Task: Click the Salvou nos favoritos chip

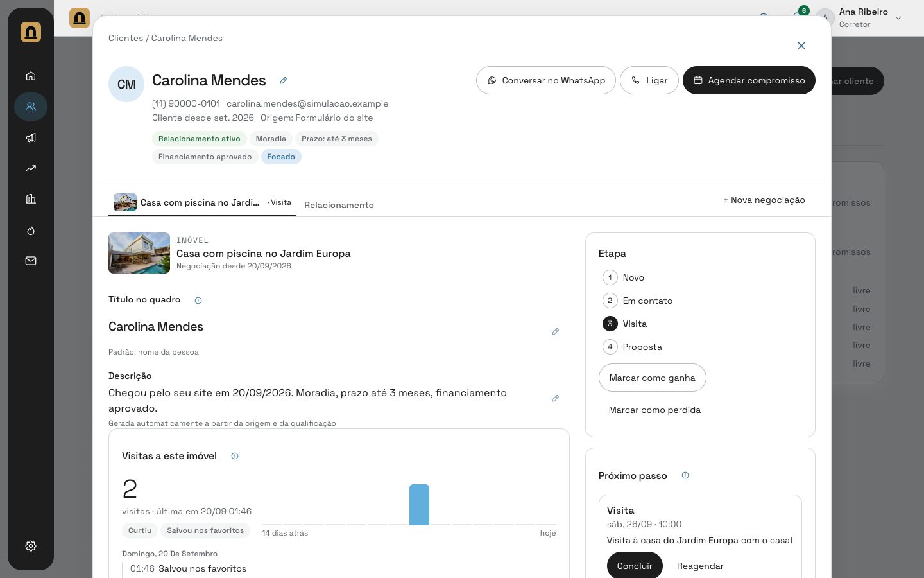Action: click(x=205, y=530)
